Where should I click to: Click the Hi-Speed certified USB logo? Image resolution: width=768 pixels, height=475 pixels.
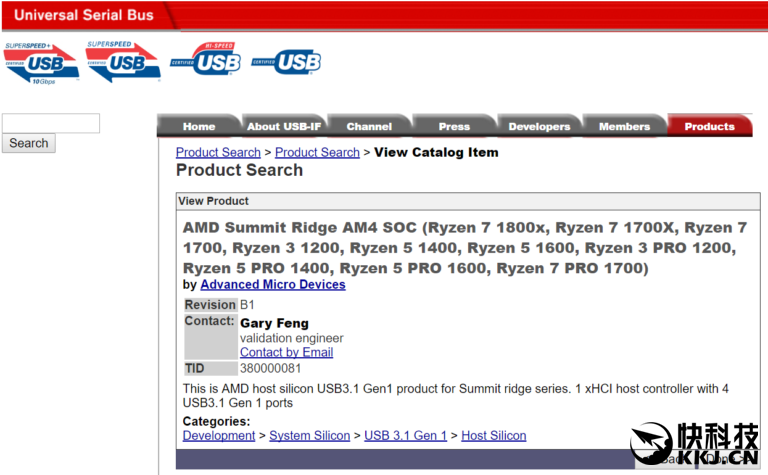(206, 60)
